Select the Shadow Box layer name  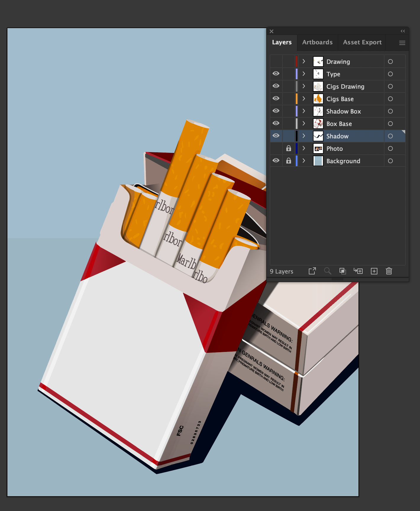pyautogui.click(x=344, y=111)
